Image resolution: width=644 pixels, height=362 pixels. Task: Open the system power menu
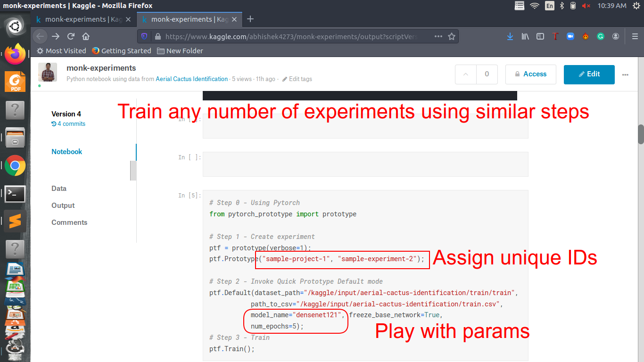click(x=636, y=6)
